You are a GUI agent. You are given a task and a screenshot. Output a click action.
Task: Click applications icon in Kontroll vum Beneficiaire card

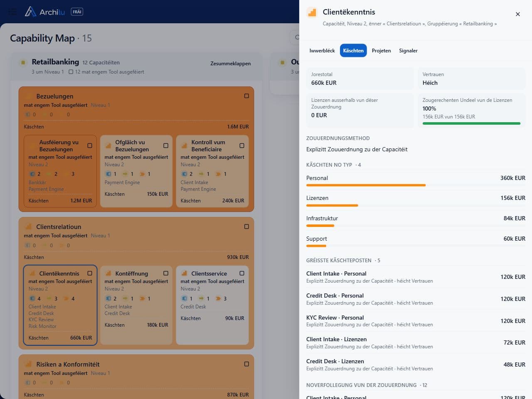[x=184, y=174]
